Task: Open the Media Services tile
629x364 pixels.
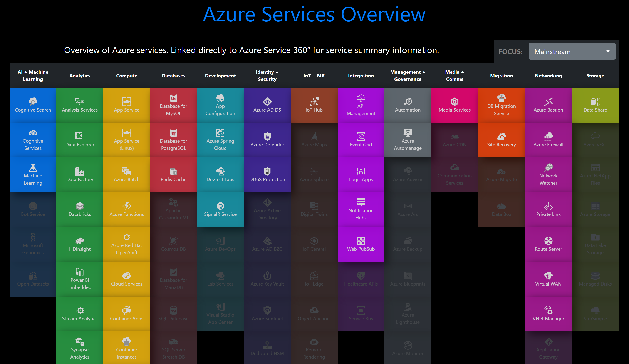Action: coord(455,105)
